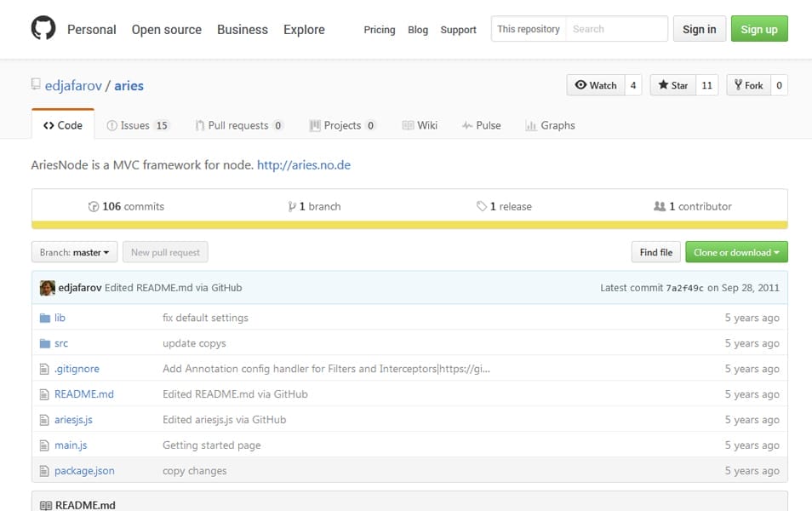Click the yellow language bar
Viewport: 812px width, 511px height.
tap(409, 226)
